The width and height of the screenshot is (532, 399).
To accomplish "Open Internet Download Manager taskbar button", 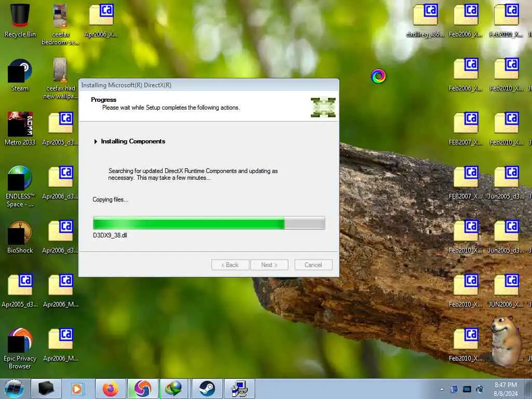I will (174, 389).
